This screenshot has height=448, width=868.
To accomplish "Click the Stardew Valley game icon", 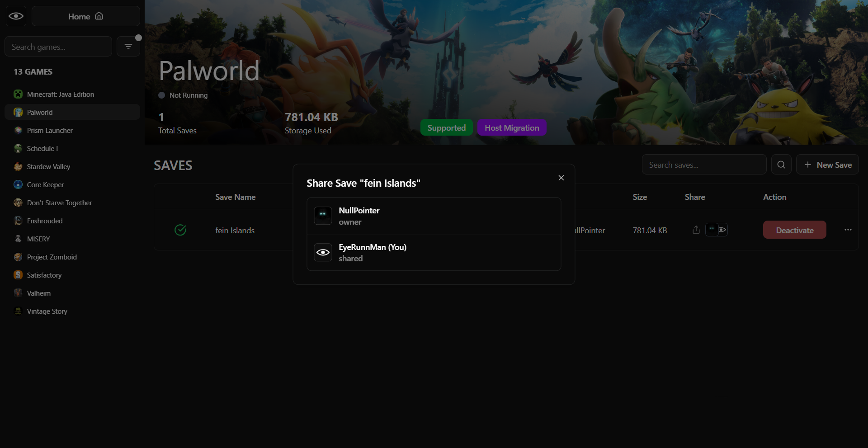I will click(18, 166).
